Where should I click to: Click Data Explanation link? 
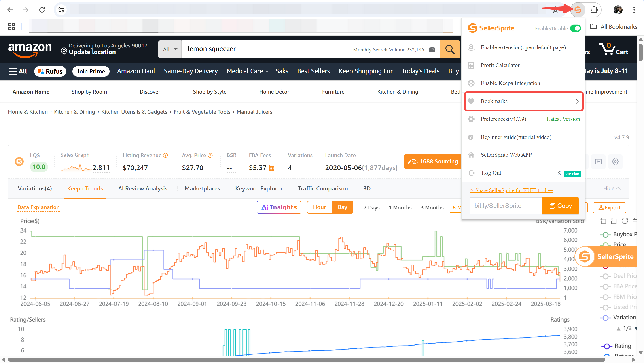pyautogui.click(x=38, y=207)
